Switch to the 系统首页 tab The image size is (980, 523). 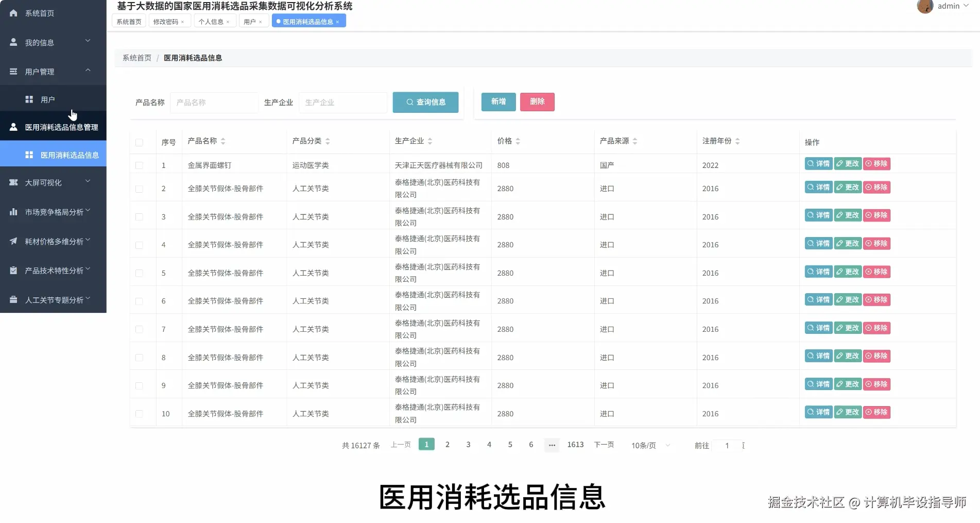point(129,22)
